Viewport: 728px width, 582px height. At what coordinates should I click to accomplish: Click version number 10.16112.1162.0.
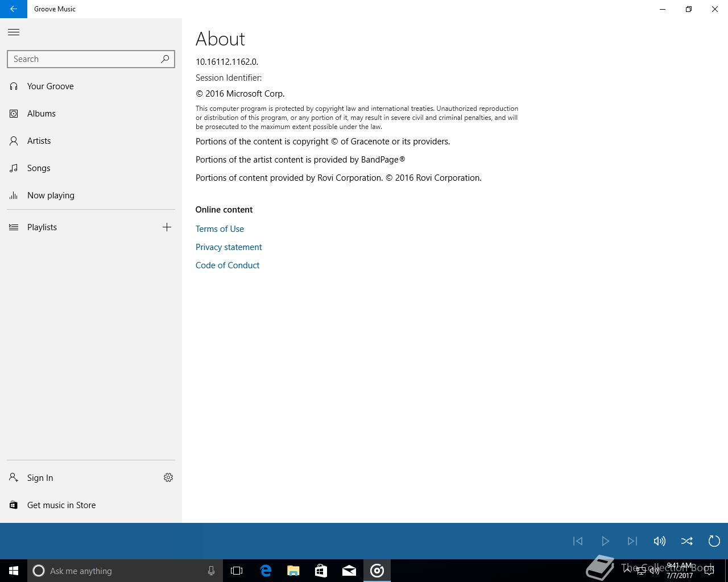(x=227, y=62)
